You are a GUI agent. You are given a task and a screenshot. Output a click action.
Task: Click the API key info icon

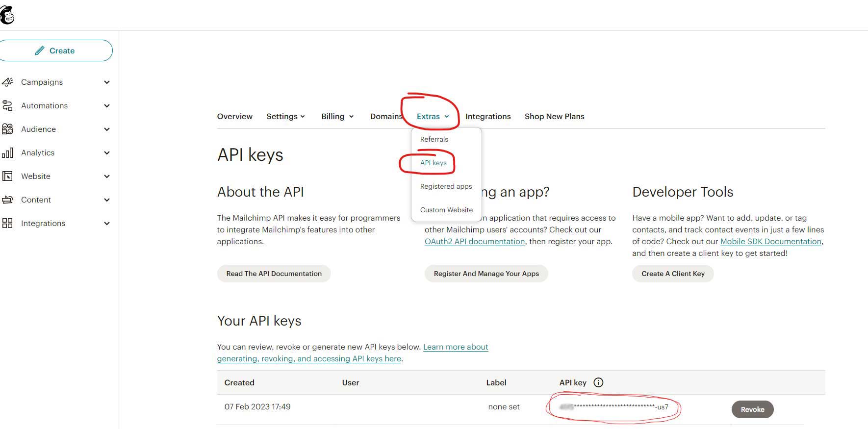[x=598, y=382]
